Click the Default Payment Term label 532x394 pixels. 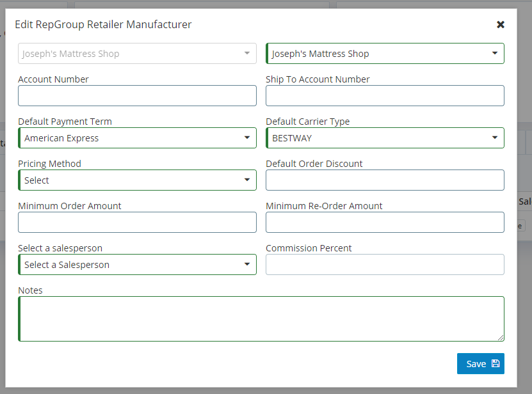pyautogui.click(x=65, y=122)
